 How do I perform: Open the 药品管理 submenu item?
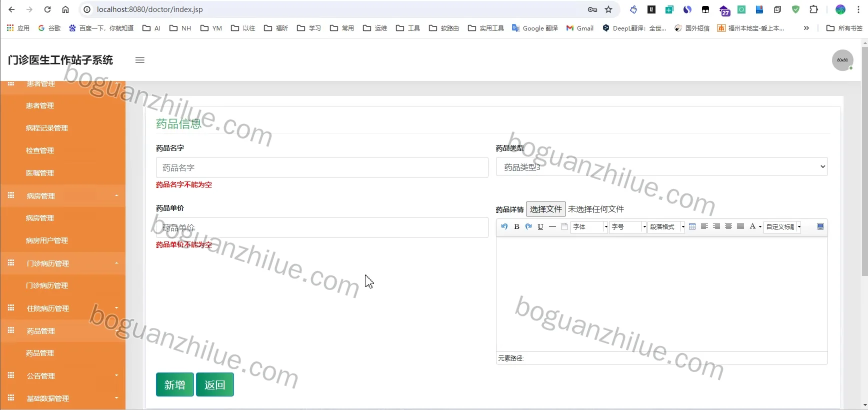pos(40,353)
